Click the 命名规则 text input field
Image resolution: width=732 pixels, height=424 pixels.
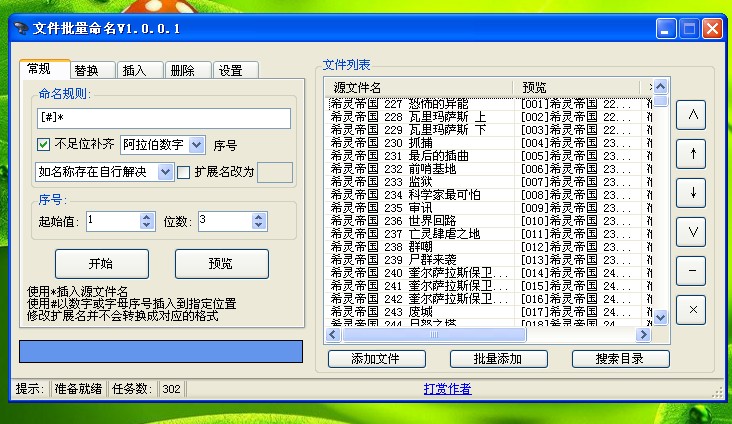tap(163, 118)
